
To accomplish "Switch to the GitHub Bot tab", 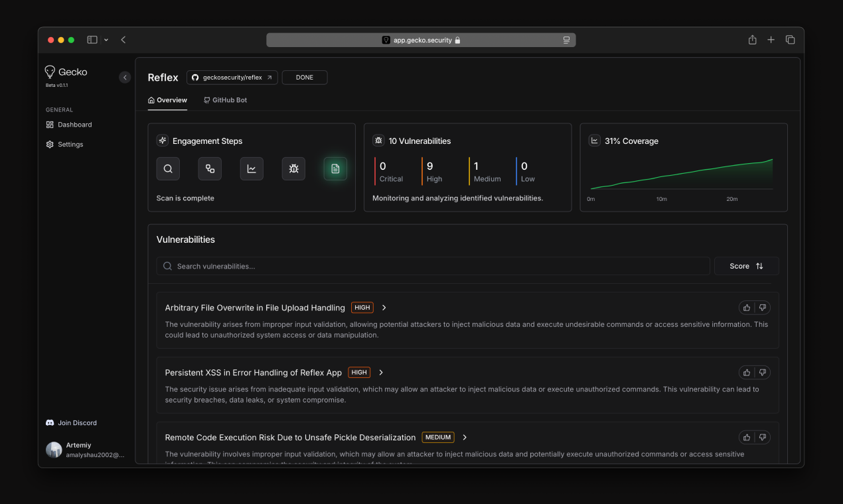I will click(x=225, y=100).
